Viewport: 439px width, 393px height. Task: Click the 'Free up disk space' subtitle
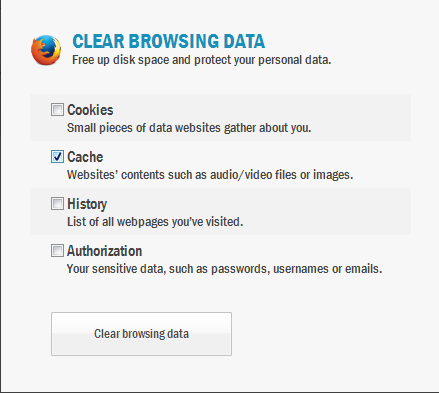pos(202,60)
